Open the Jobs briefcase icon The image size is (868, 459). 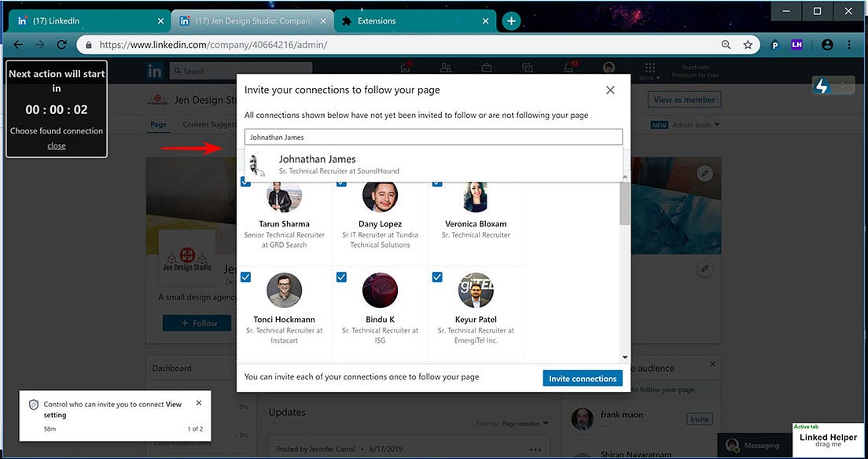tap(487, 68)
